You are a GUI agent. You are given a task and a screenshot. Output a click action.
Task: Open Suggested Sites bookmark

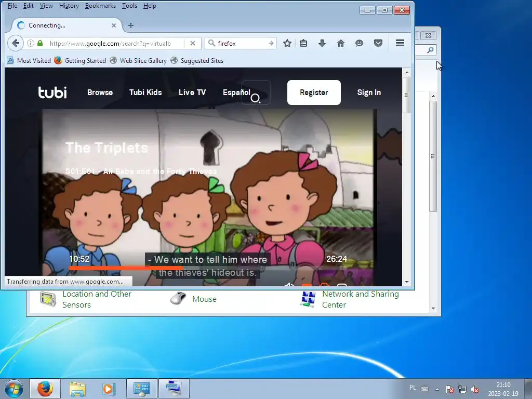[197, 61]
